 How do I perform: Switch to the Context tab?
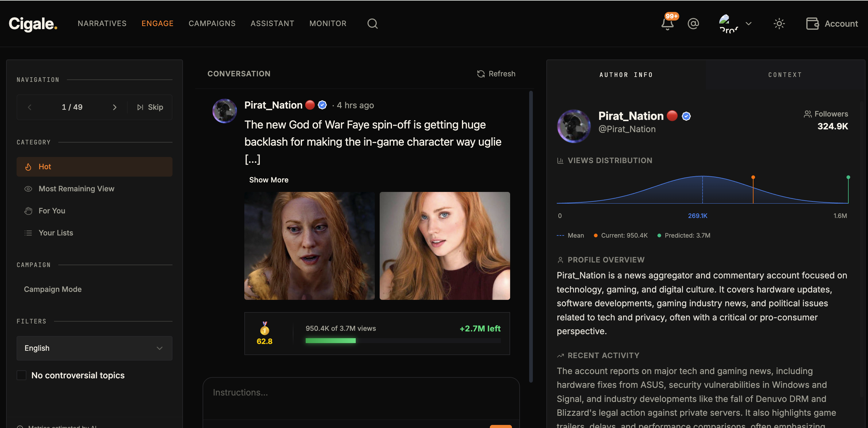[x=785, y=75]
